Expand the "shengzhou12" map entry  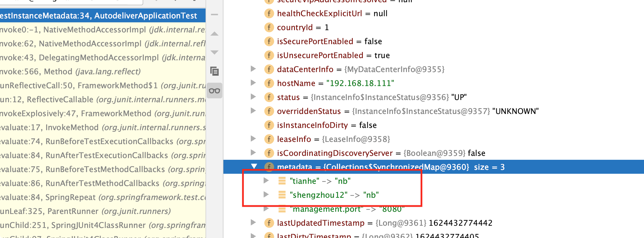[266, 194]
